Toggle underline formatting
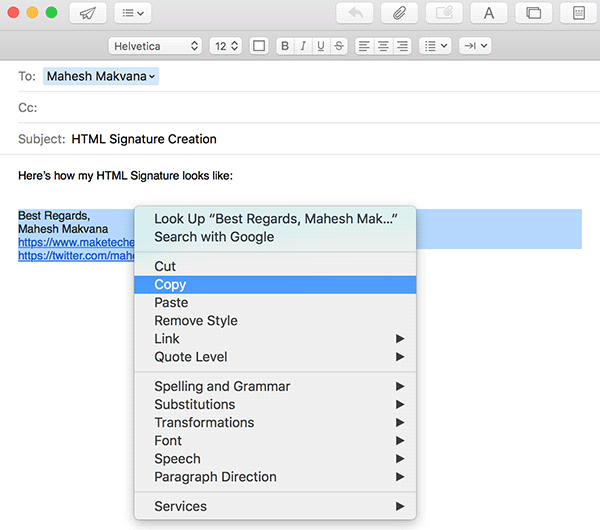Screen dimensions: 600x530 (321, 46)
